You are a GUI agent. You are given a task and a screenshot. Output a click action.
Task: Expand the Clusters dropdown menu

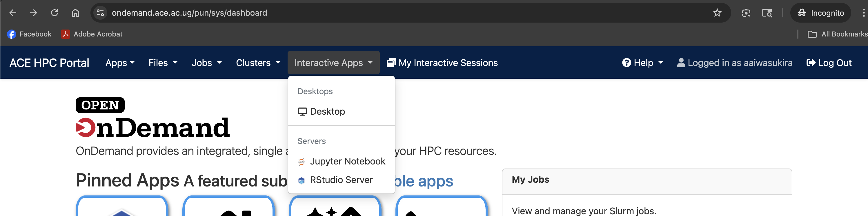(258, 63)
